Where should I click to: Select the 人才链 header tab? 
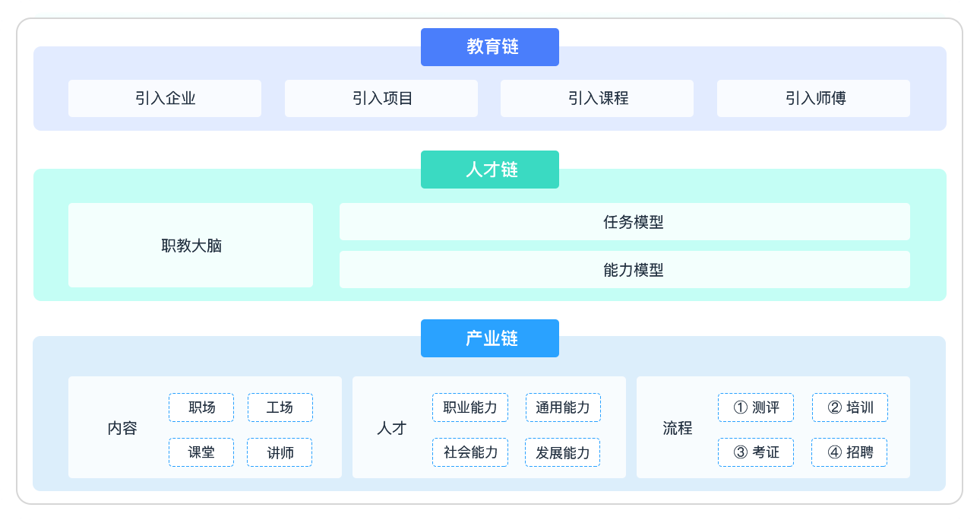coord(490,170)
